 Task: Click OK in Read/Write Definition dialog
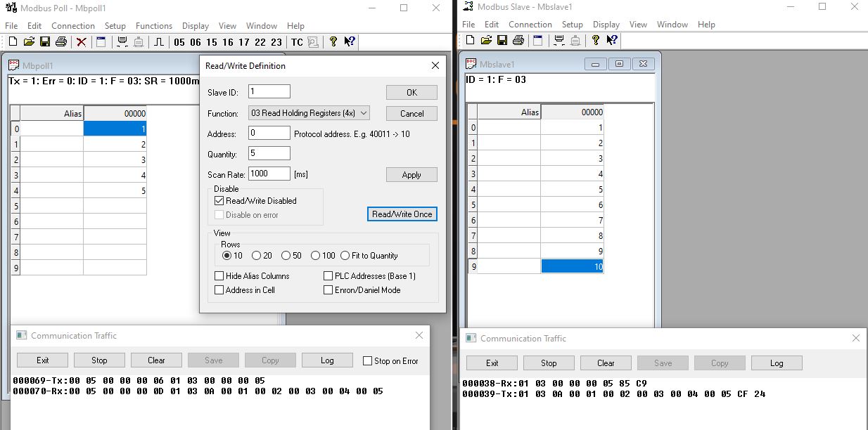411,93
